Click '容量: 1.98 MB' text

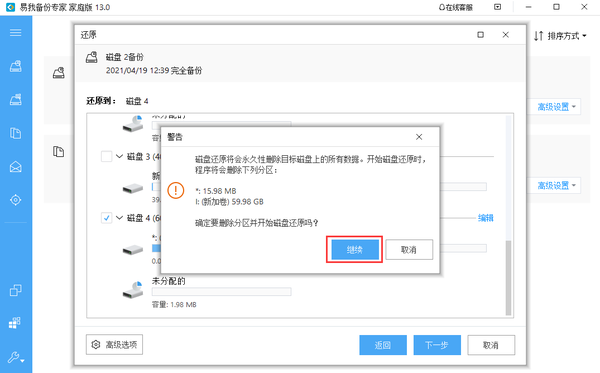point(174,305)
